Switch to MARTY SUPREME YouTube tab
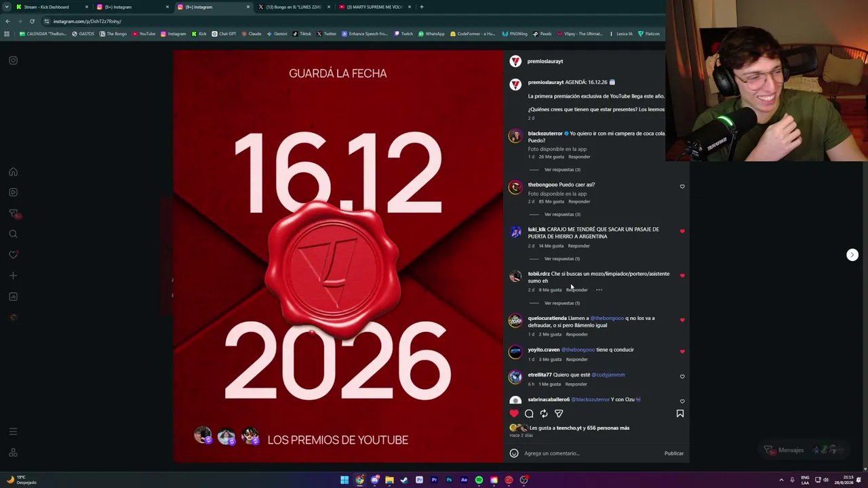 click(x=374, y=7)
